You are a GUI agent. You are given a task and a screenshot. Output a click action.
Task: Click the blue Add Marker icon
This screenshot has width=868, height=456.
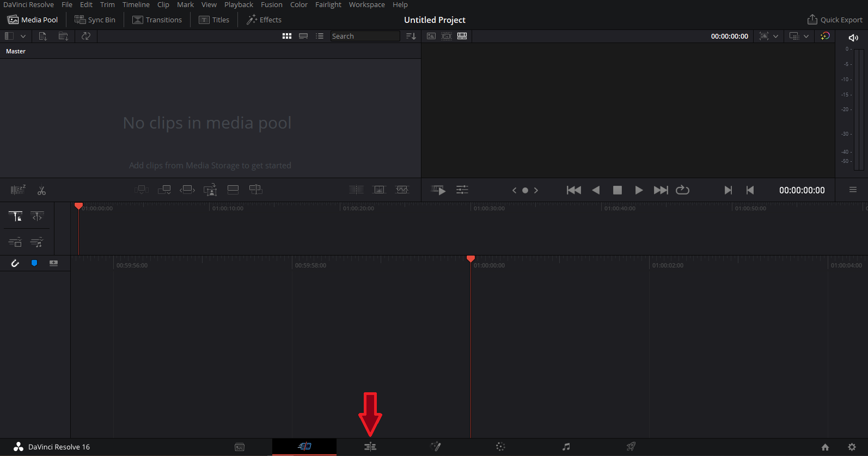pyautogui.click(x=34, y=263)
